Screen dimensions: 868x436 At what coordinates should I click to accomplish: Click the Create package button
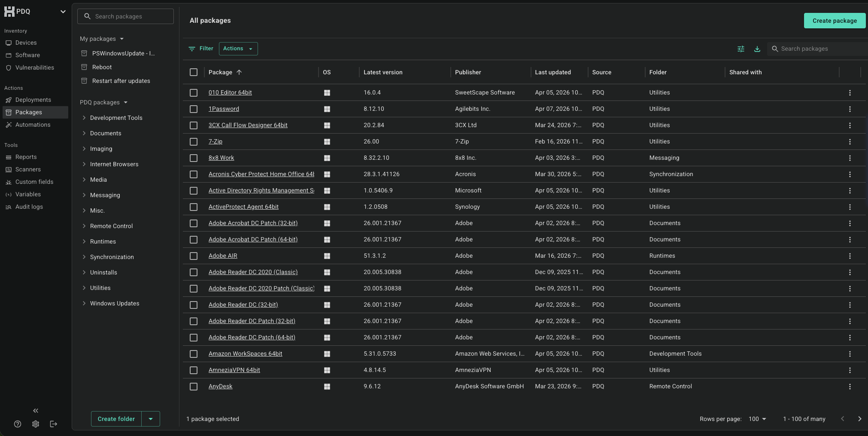(834, 21)
